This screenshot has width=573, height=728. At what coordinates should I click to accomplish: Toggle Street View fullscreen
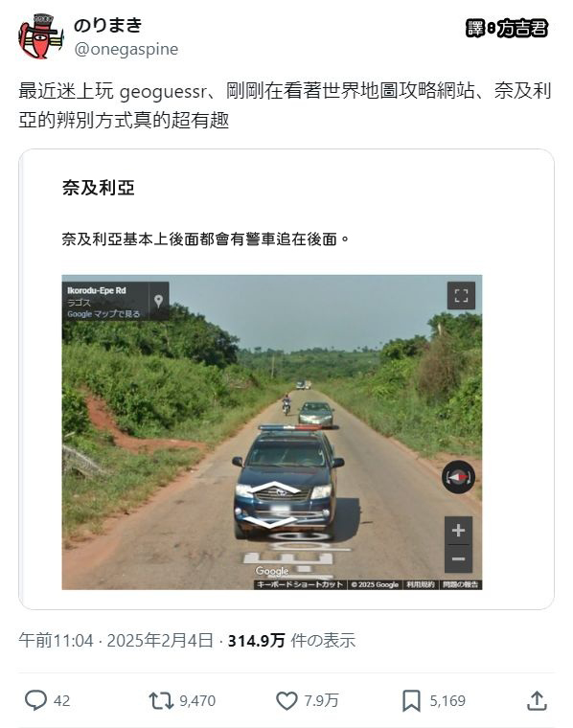461,295
